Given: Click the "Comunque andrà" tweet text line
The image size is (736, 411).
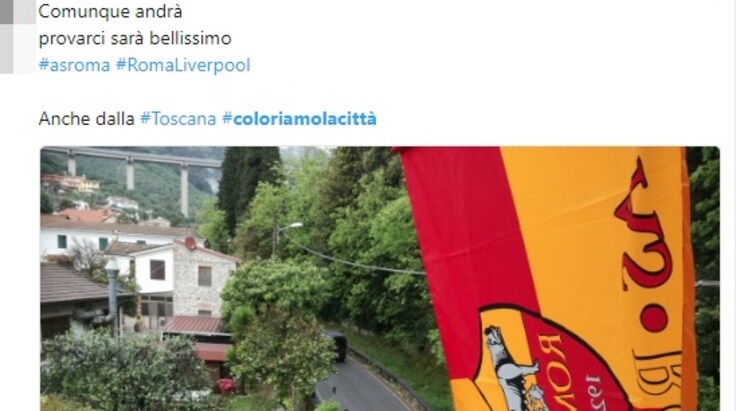Looking at the screenshot, I should point(110,11).
